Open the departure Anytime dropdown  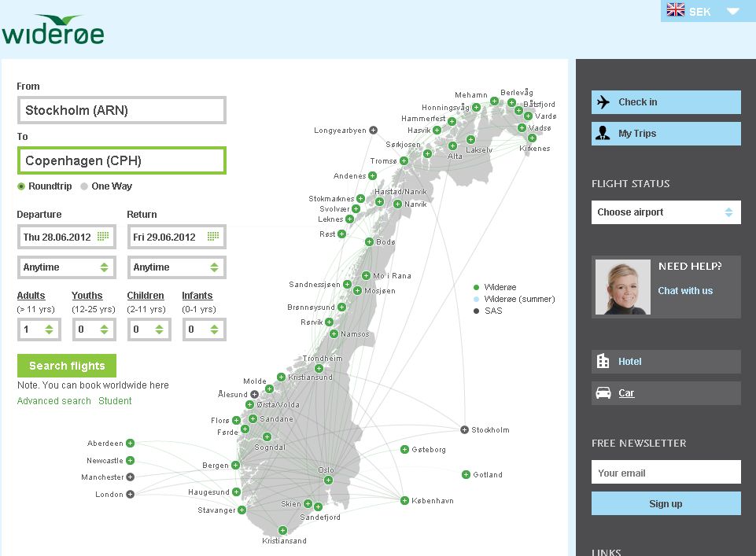coord(66,267)
